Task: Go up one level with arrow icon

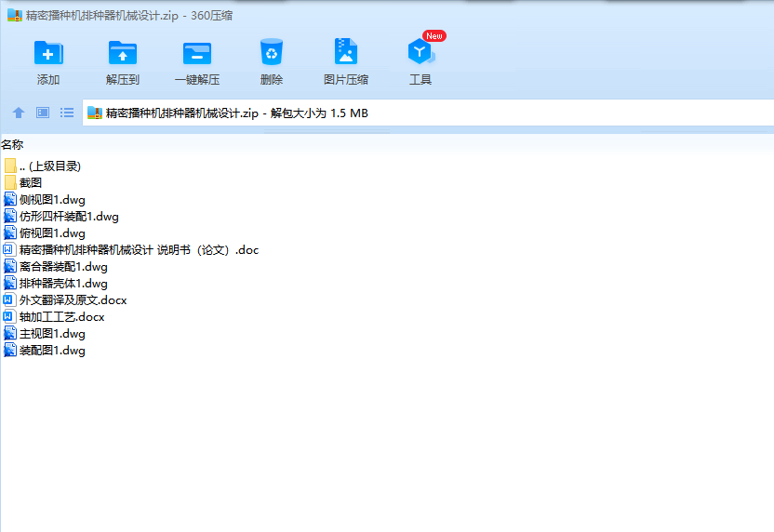Action: (19, 113)
